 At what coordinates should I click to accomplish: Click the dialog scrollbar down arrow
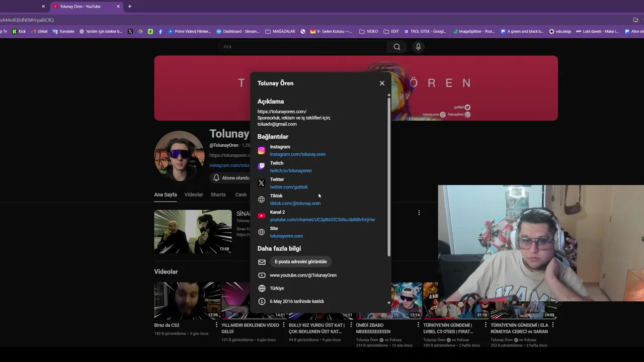[389, 303]
